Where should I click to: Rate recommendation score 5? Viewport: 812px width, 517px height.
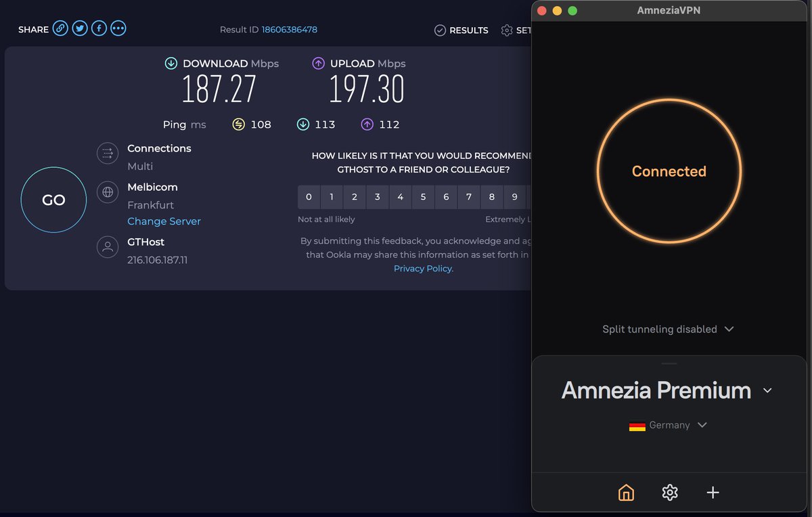(x=423, y=197)
